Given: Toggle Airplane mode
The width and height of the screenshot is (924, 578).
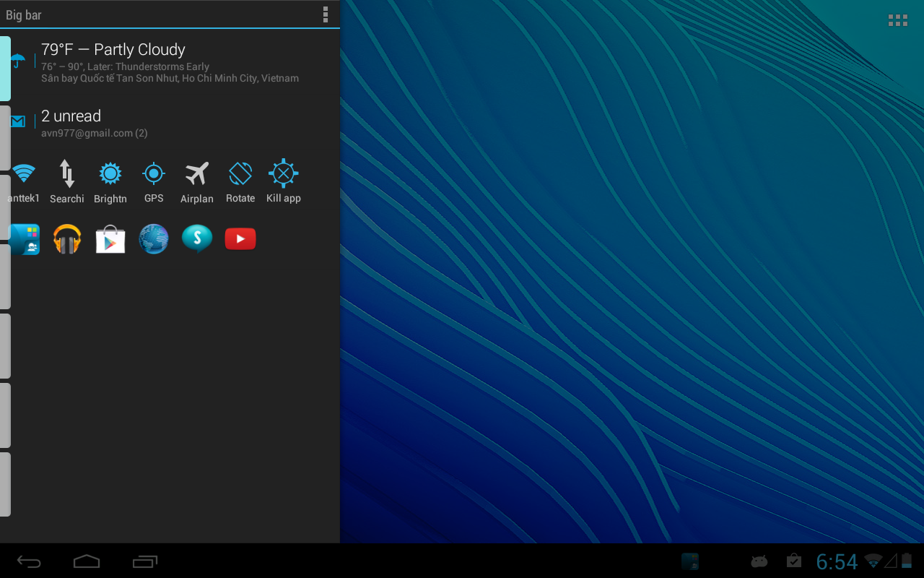Looking at the screenshot, I should 197,182.
